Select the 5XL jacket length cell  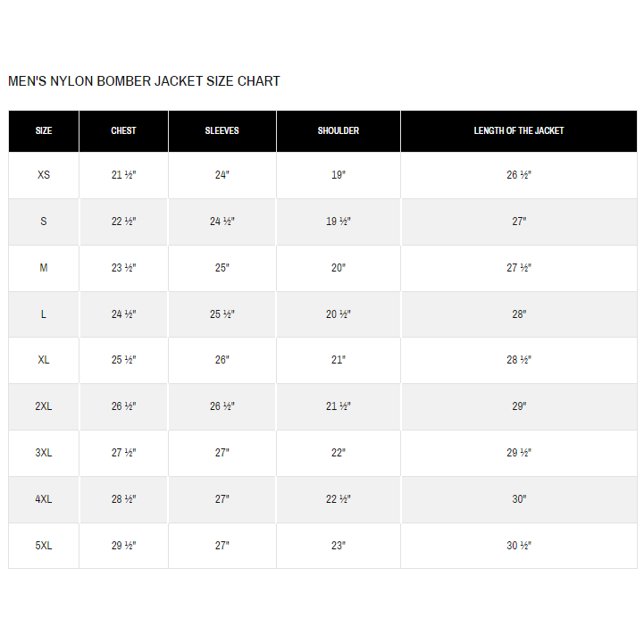[x=519, y=546]
